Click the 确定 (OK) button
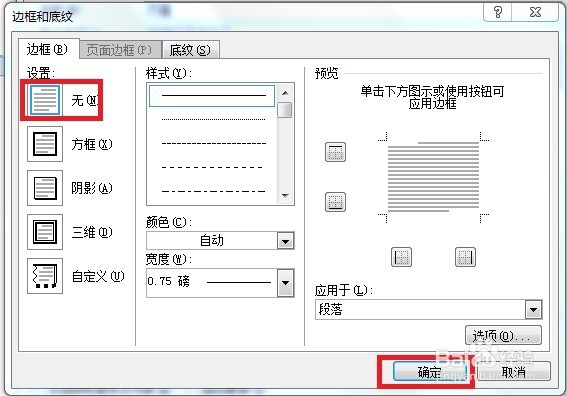 pos(430,372)
